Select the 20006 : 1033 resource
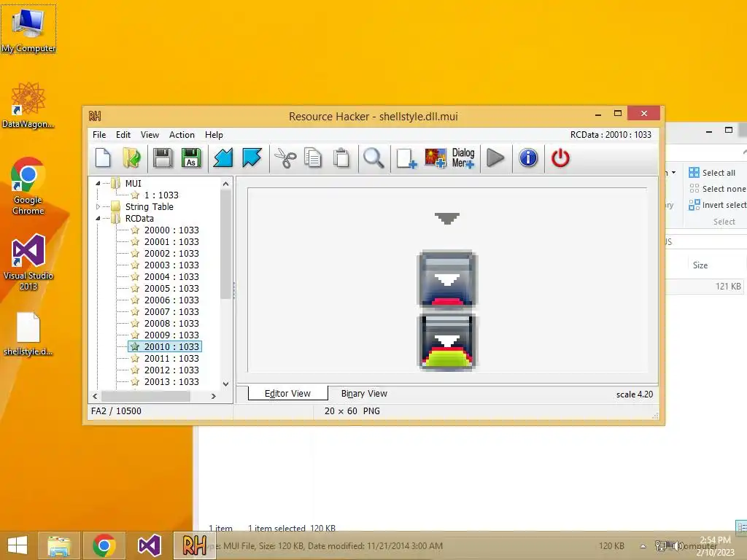This screenshot has width=747, height=560. [171, 300]
